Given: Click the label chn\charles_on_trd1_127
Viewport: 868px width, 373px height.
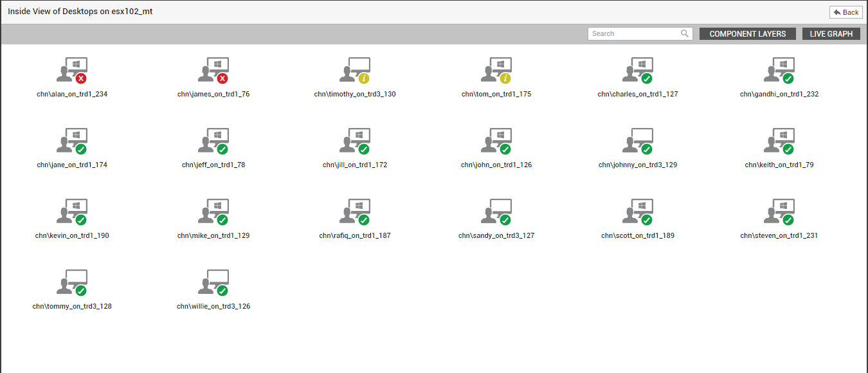Looking at the screenshot, I should [x=638, y=94].
